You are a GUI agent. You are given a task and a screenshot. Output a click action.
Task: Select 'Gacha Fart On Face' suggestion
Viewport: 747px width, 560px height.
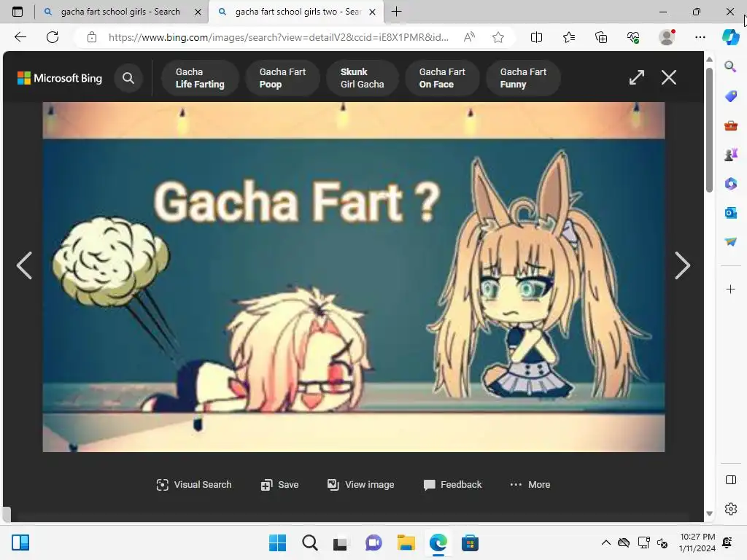tap(441, 78)
